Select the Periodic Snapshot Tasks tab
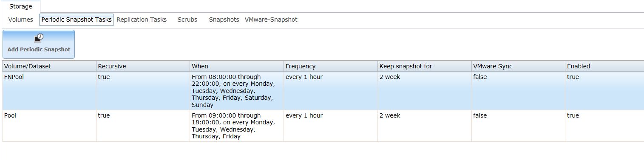Screen dimensions: 644x160 pyautogui.click(x=77, y=20)
